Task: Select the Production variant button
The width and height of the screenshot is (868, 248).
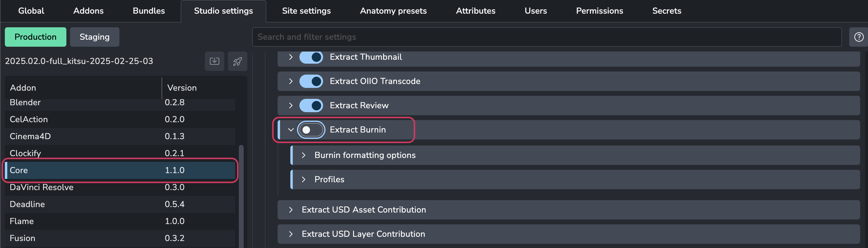Action: (x=35, y=37)
